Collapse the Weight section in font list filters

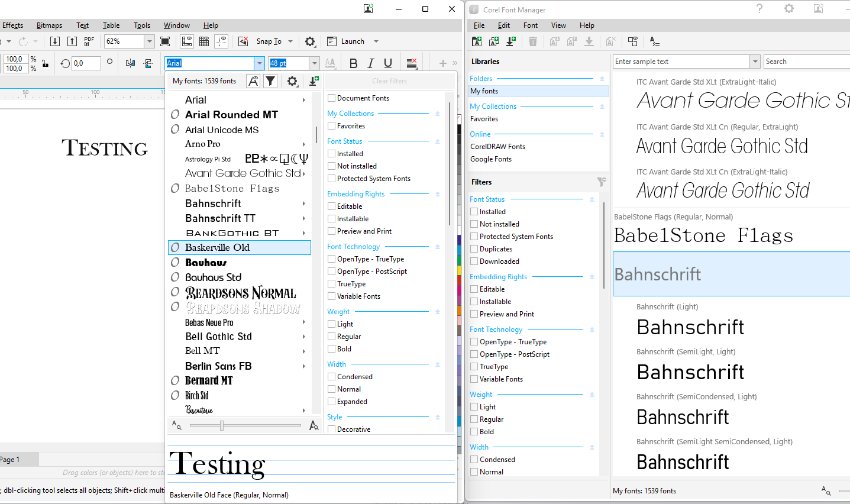pos(438,312)
